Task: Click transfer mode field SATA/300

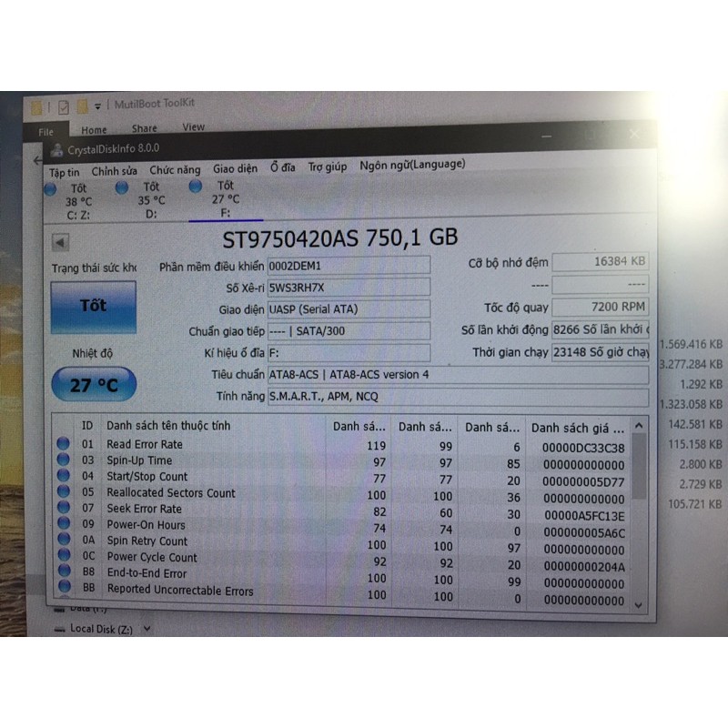Action: point(349,331)
